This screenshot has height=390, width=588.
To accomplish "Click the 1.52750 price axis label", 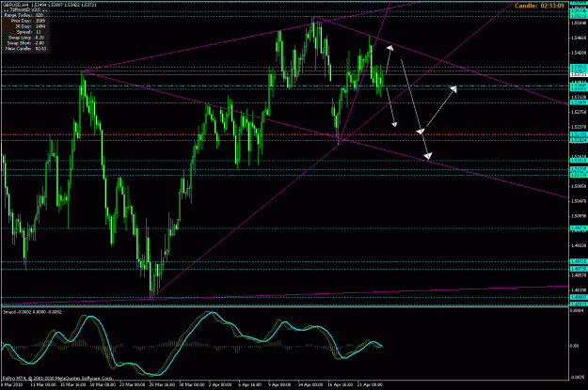I will click(x=579, y=112).
